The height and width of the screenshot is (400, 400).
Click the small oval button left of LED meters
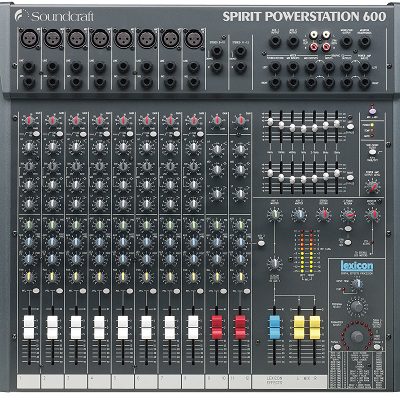pos(261,243)
